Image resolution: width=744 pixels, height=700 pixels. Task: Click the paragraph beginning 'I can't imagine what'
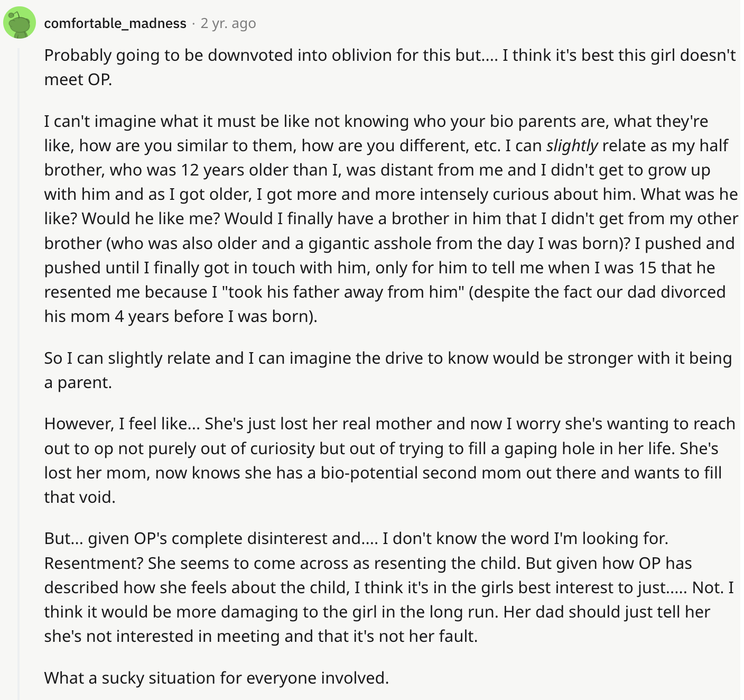[391, 218]
